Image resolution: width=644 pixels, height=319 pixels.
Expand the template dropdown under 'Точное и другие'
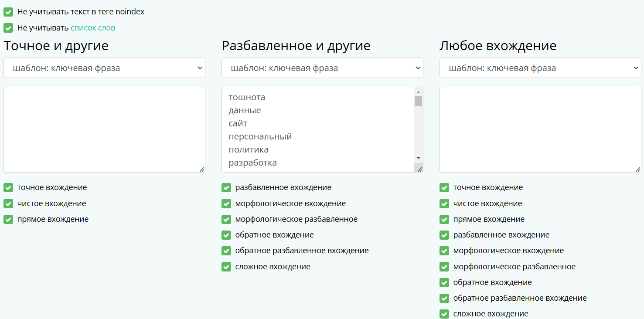click(x=104, y=68)
